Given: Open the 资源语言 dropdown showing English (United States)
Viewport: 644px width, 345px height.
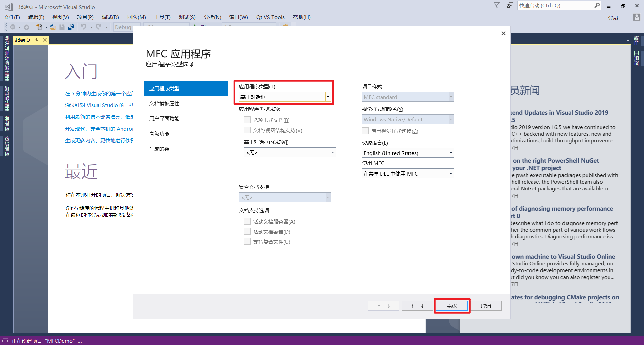Looking at the screenshot, I should click(x=408, y=153).
